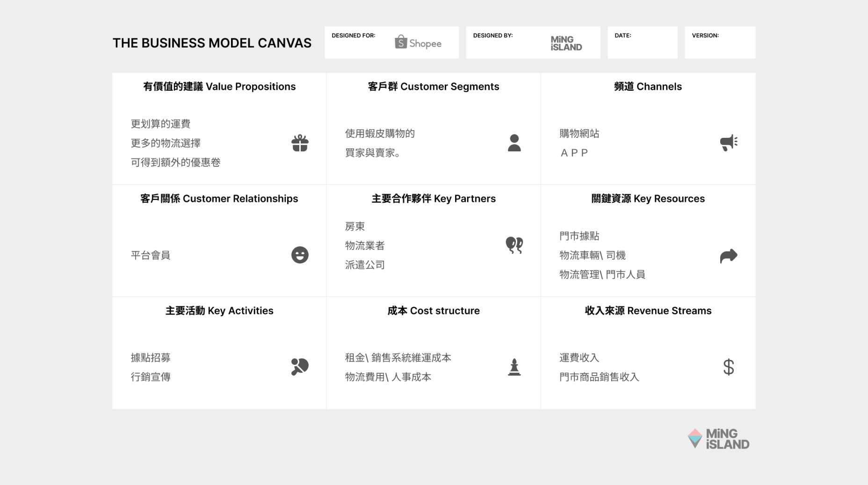Click the Revenue Streams heading
868x485 pixels.
[x=648, y=311]
